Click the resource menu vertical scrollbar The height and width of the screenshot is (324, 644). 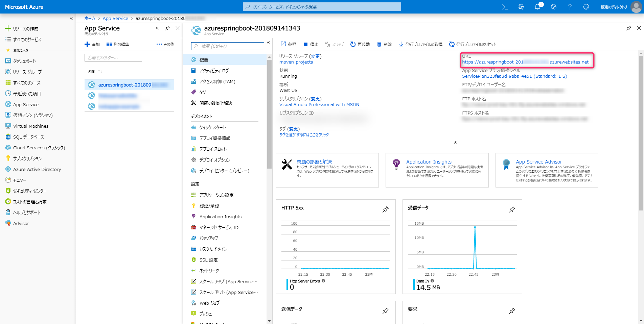point(269,114)
